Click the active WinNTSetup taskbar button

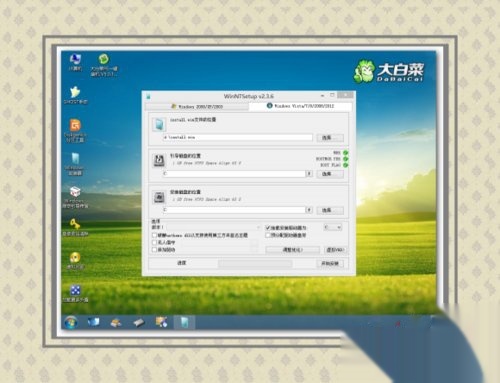[184, 322]
